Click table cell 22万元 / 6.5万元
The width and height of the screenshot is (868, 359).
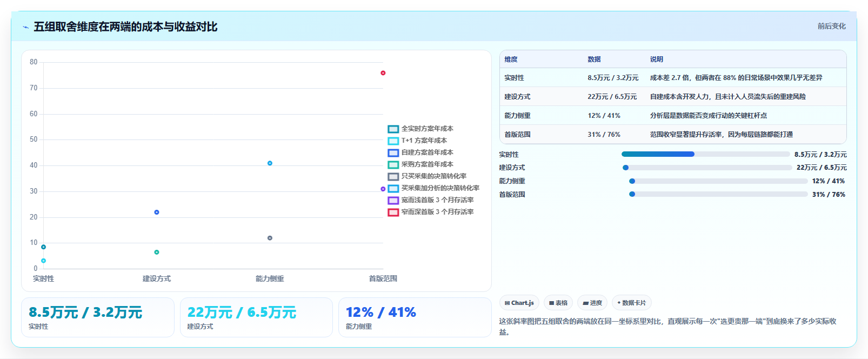[612, 97]
